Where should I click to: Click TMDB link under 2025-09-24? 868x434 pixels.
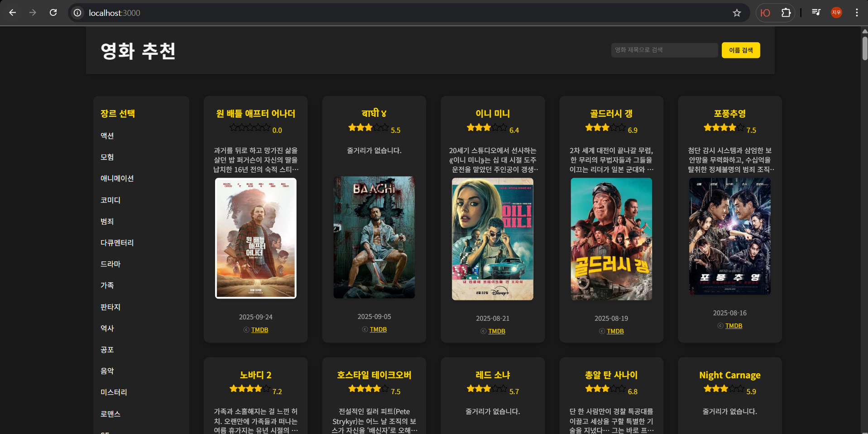[x=260, y=330]
